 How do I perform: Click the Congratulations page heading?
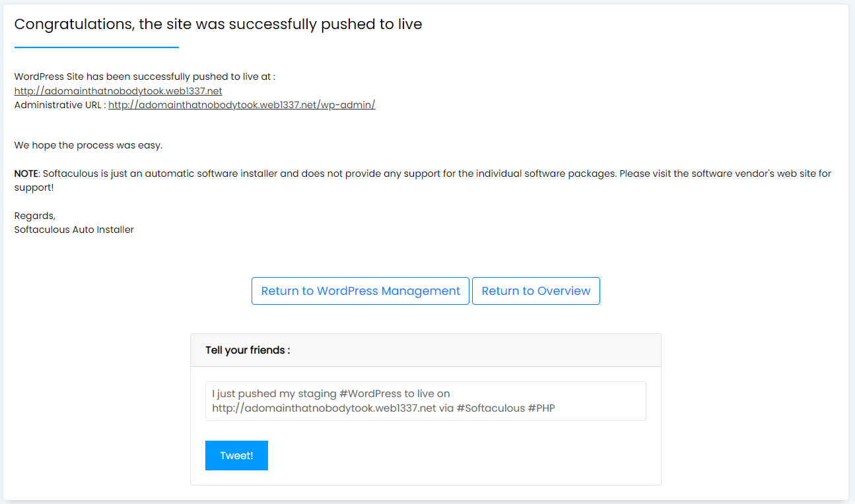tap(218, 24)
